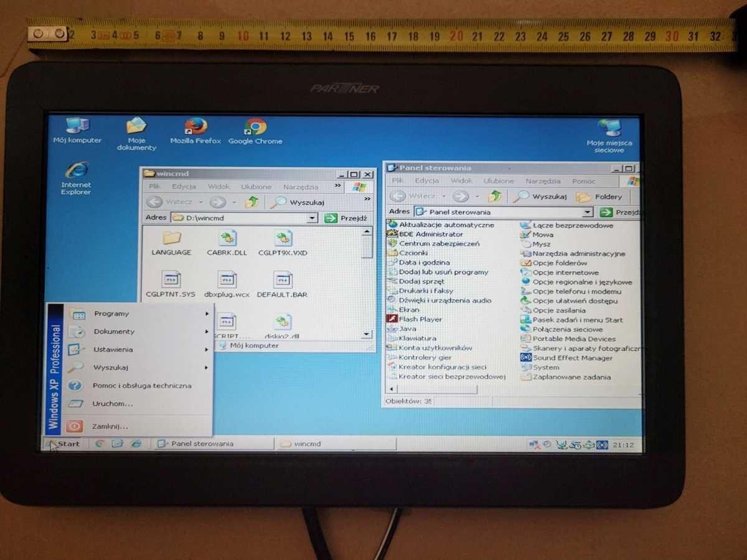
Task: Open Opcje zasilania in Panel sterowania
Action: (553, 310)
